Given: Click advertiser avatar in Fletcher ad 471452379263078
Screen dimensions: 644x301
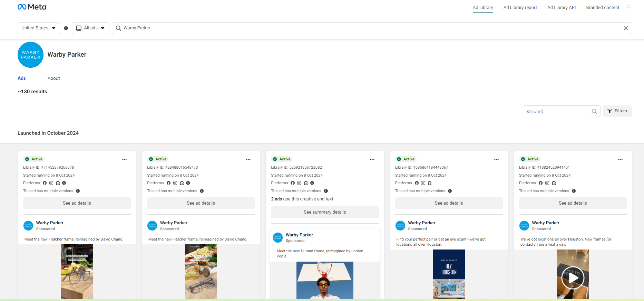Looking at the screenshot, I should click(x=28, y=226).
